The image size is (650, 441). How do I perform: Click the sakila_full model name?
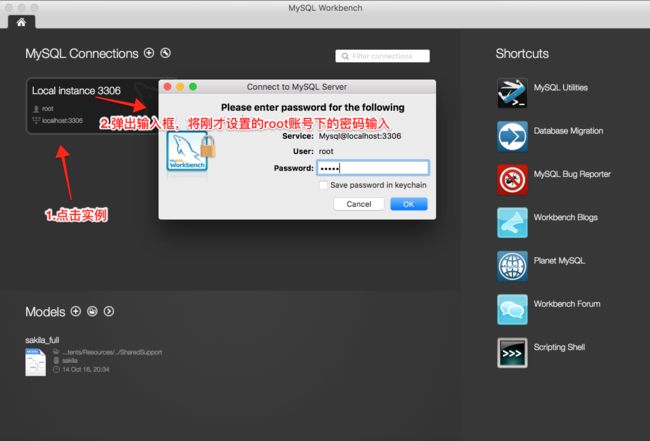42,340
